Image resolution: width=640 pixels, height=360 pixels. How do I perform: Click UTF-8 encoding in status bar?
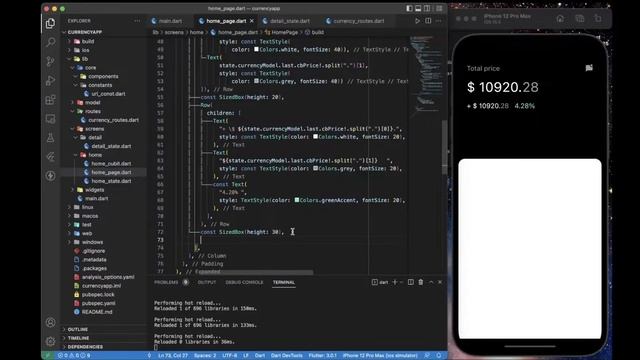click(x=230, y=356)
